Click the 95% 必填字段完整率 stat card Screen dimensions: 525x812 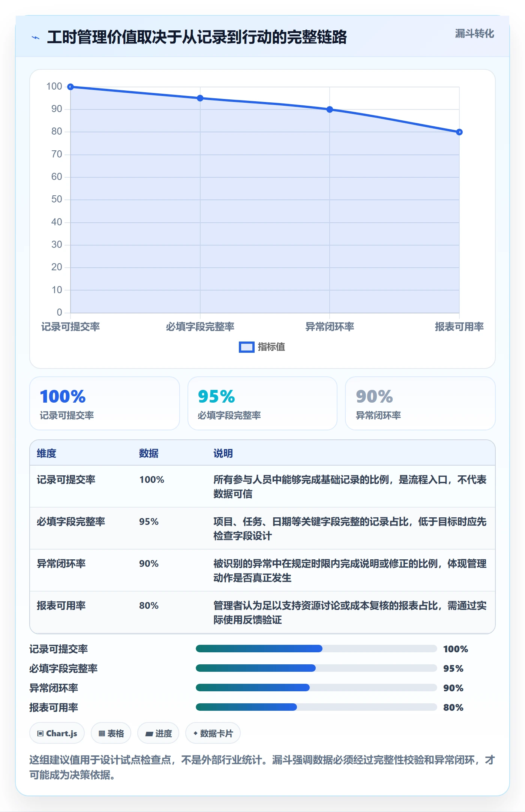(262, 403)
